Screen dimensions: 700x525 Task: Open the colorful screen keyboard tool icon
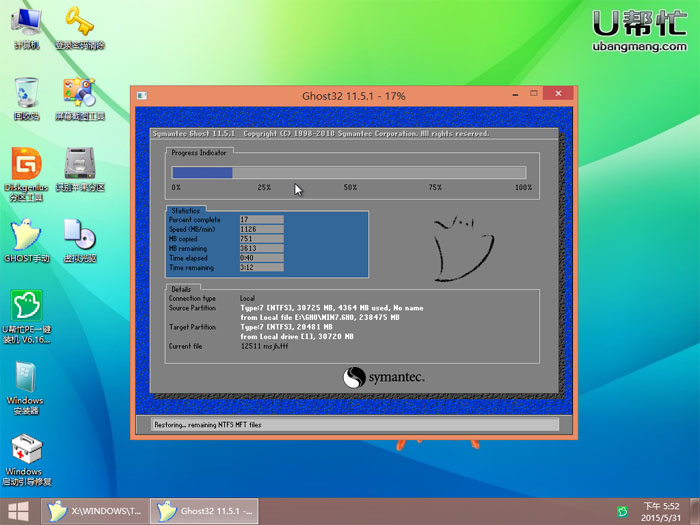click(x=79, y=95)
